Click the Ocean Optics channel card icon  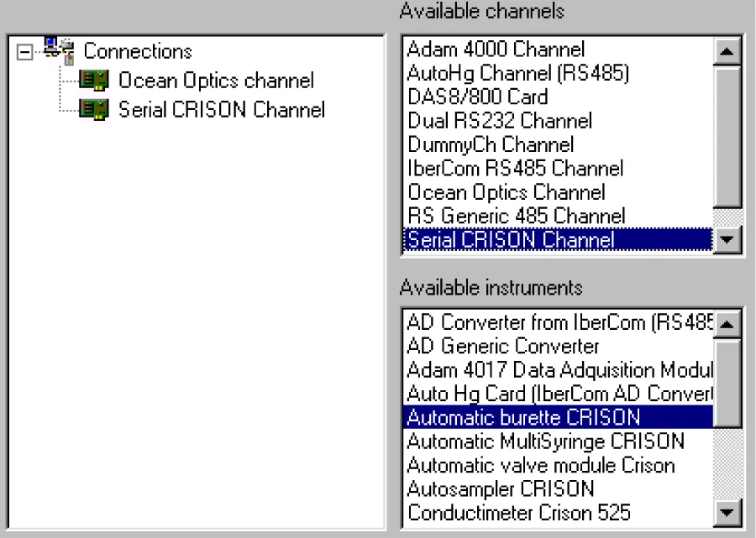[93, 80]
